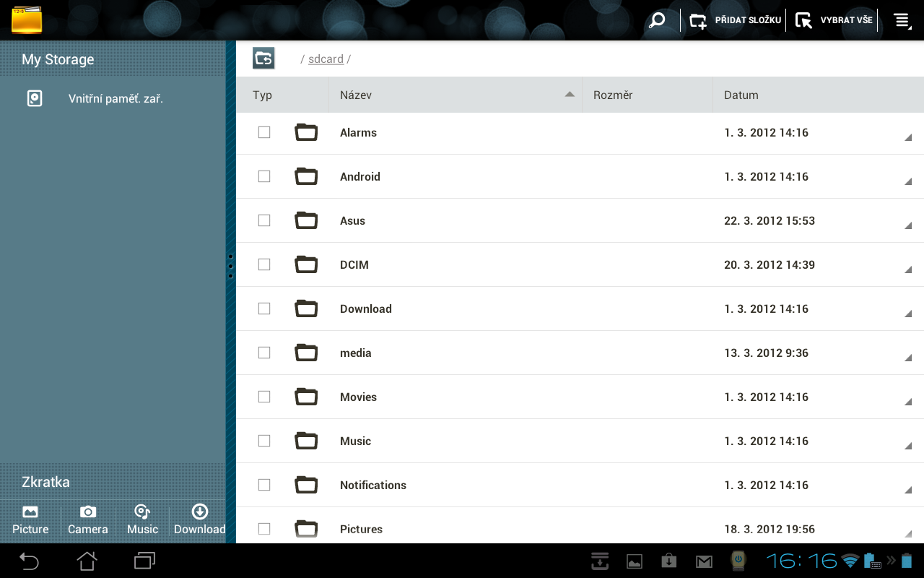924x578 pixels.
Task: Open the Camera shortcut icon
Action: (x=87, y=519)
